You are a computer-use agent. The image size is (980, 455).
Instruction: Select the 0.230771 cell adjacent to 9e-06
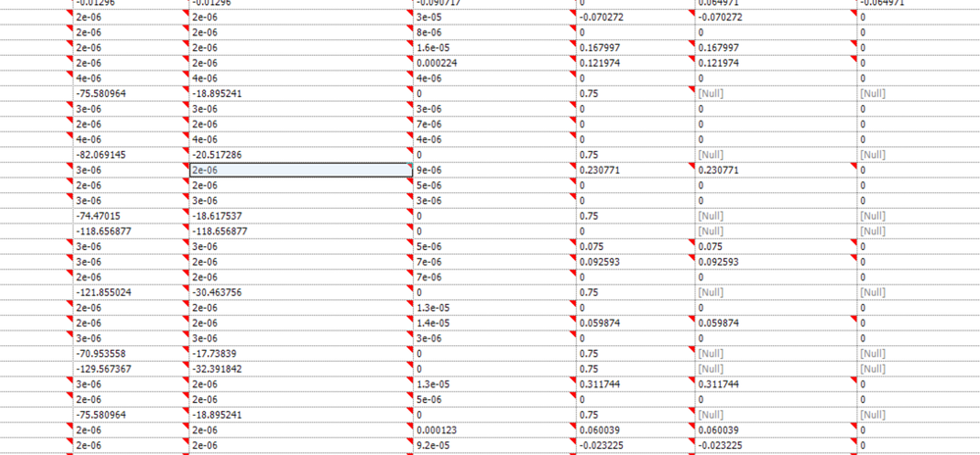636,170
